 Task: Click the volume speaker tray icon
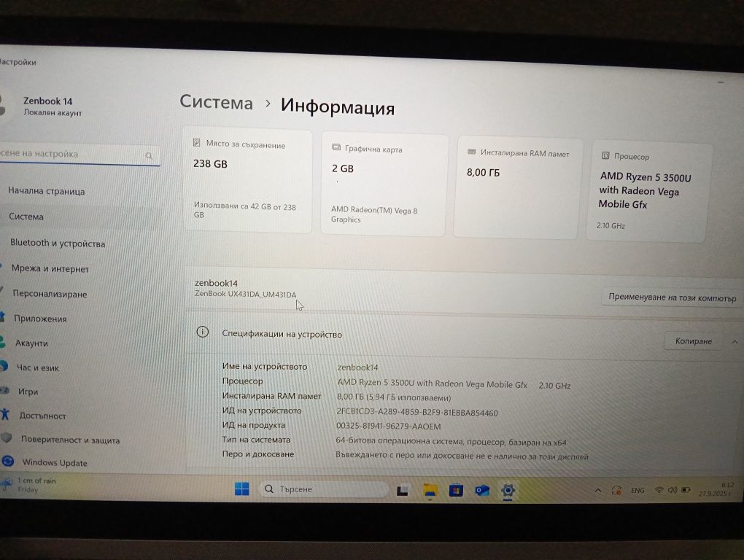coord(673,490)
